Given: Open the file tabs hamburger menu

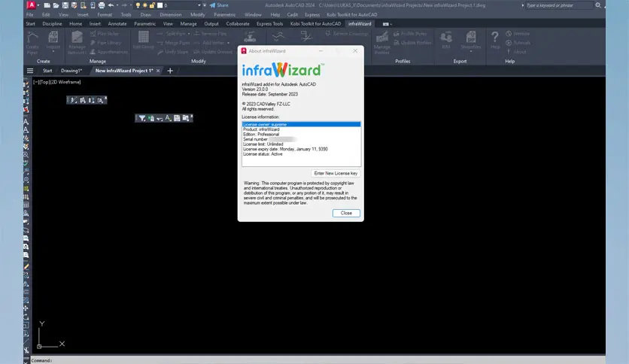Looking at the screenshot, I should pos(30,71).
